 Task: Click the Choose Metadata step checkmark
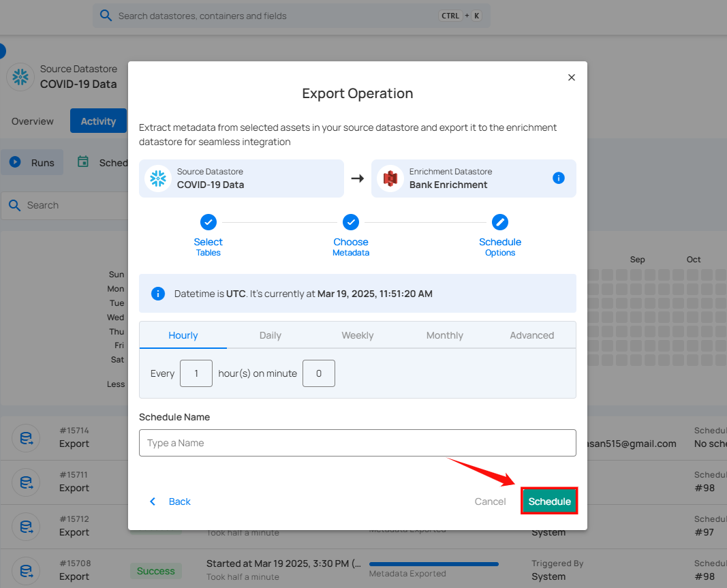351,222
